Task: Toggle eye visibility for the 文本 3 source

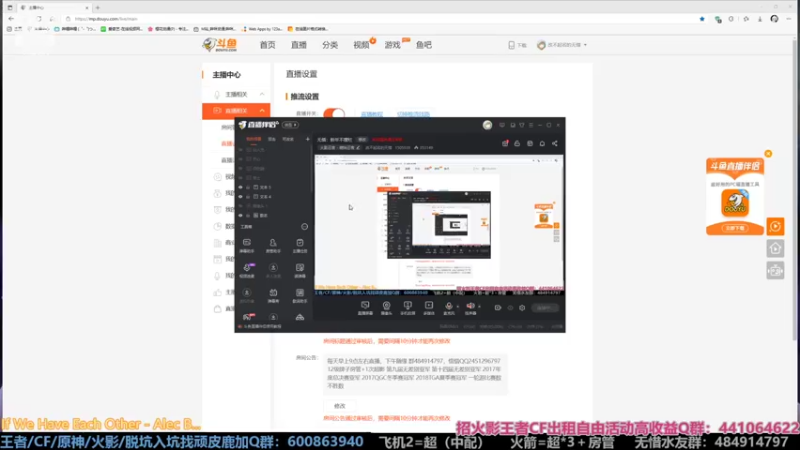Action: [x=240, y=187]
